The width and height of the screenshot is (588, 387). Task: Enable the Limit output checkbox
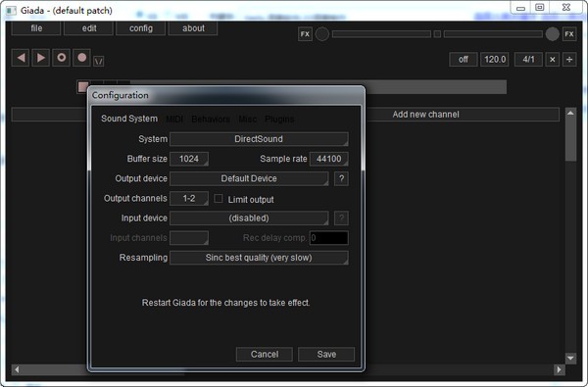[x=219, y=199]
